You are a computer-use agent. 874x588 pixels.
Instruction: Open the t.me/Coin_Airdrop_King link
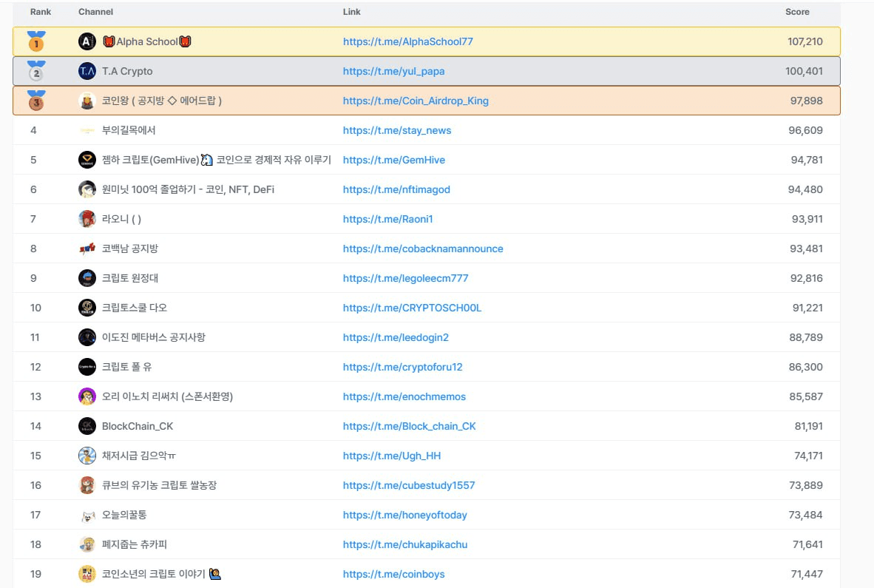416,101
